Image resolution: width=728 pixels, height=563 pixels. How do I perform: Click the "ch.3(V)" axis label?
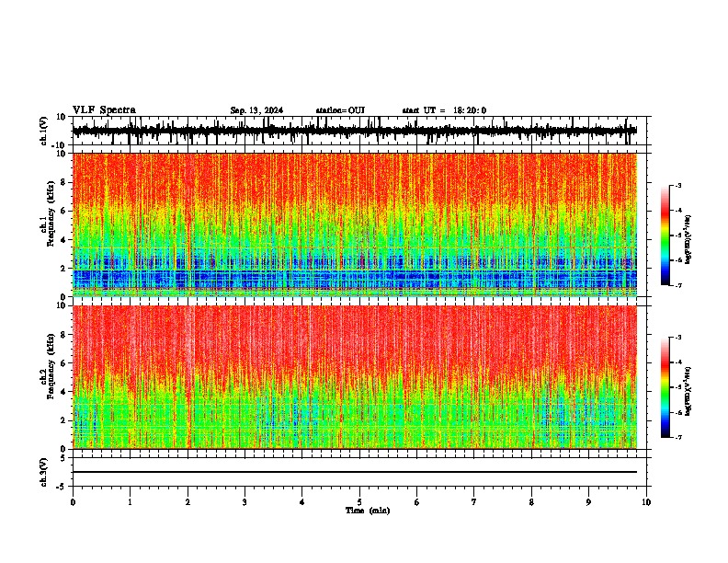pyautogui.click(x=44, y=472)
